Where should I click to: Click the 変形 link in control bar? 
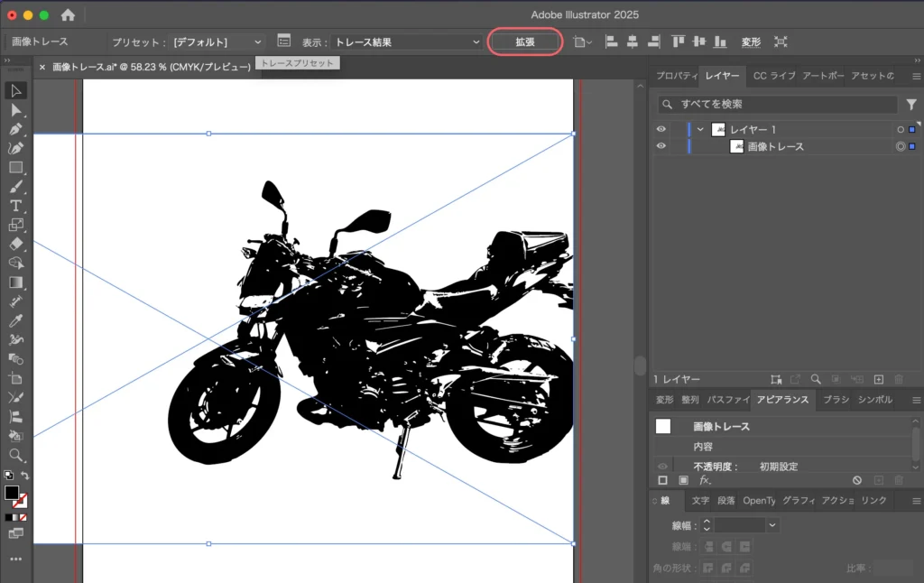751,42
